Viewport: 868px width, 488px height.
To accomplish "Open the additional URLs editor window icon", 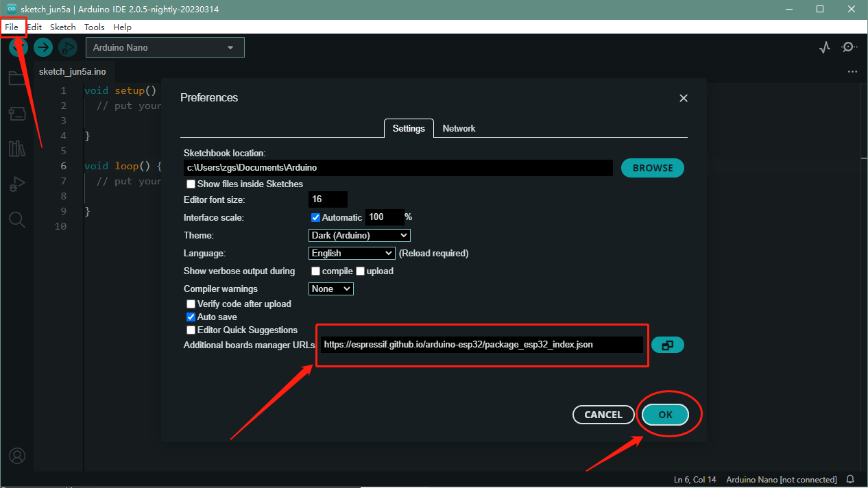I will coord(667,345).
